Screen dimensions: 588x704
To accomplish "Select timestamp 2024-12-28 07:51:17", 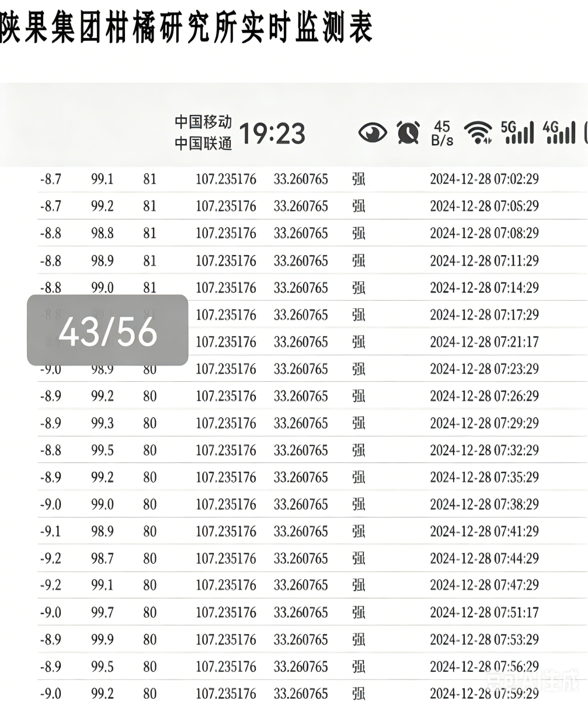I will [x=484, y=613].
